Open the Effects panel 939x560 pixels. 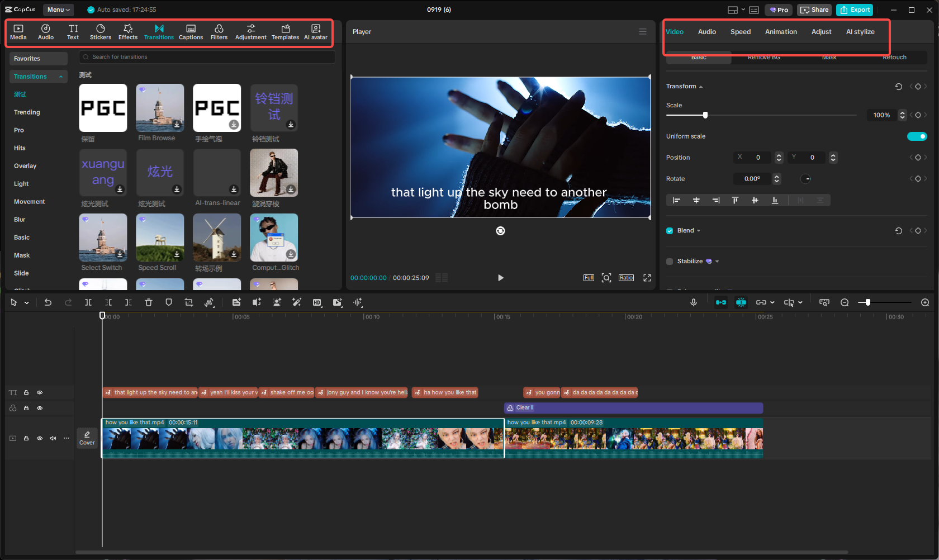(128, 32)
